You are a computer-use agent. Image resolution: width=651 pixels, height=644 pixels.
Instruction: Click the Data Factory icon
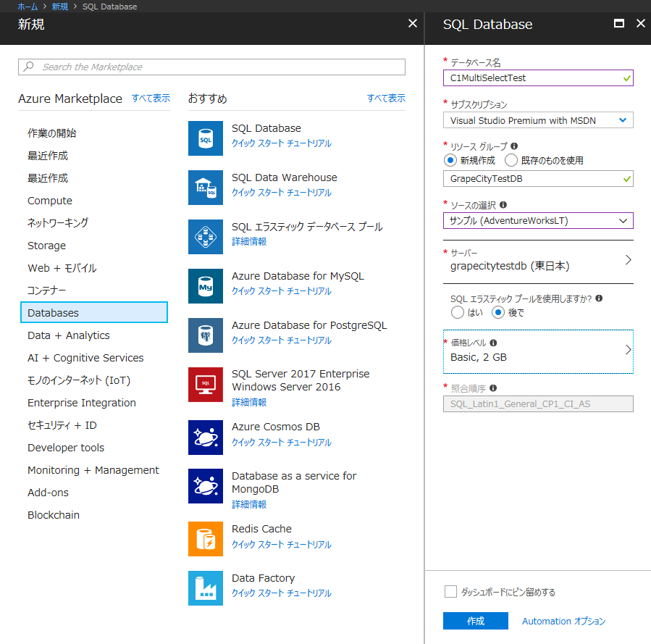206,588
